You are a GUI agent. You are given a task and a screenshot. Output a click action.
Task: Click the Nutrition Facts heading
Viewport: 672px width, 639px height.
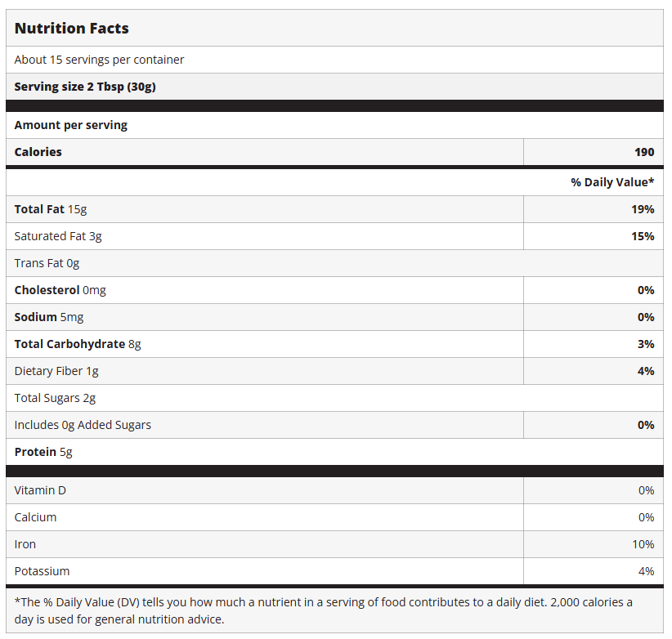pyautogui.click(x=72, y=29)
